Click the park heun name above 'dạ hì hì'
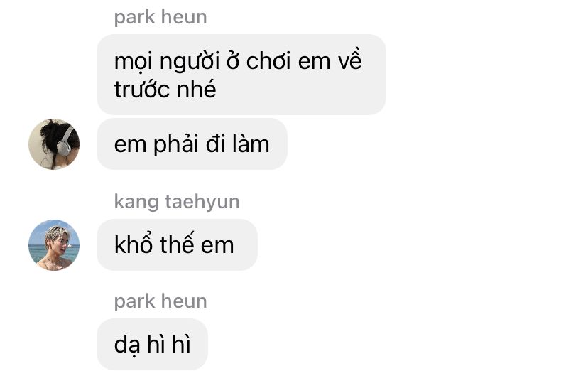The height and width of the screenshot is (371, 588). (x=160, y=301)
